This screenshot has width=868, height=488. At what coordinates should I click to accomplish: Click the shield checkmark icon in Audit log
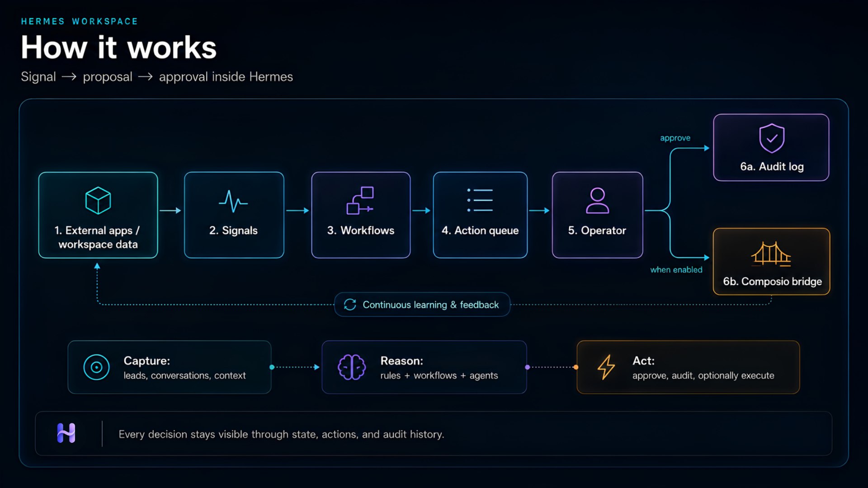772,138
